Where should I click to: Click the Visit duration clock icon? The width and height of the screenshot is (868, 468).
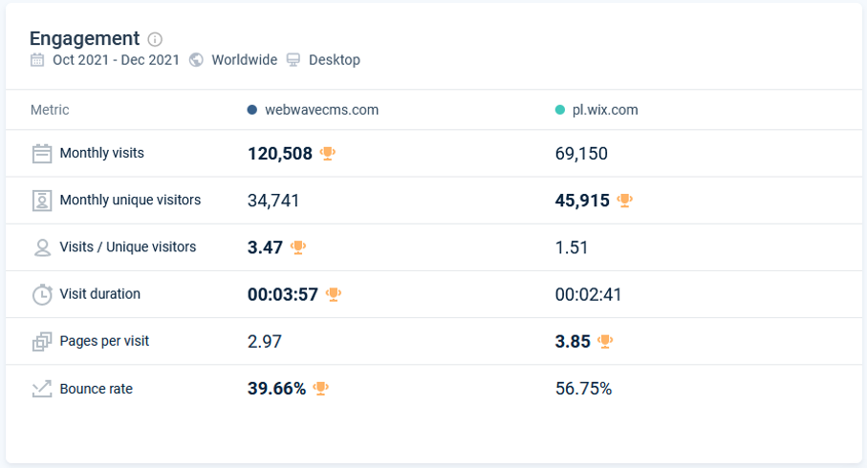42,294
